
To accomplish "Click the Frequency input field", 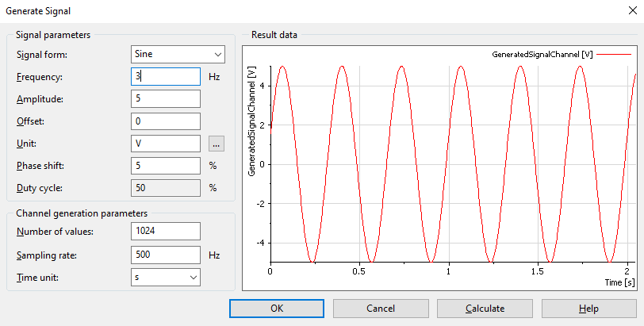I will (x=165, y=77).
